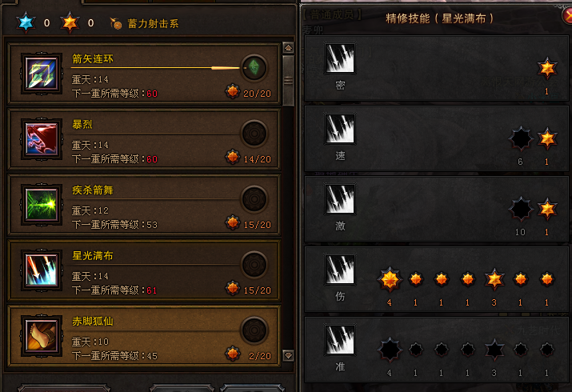Click the green gem socket on 箭矢连环
The height and width of the screenshot is (392, 572).
point(254,67)
